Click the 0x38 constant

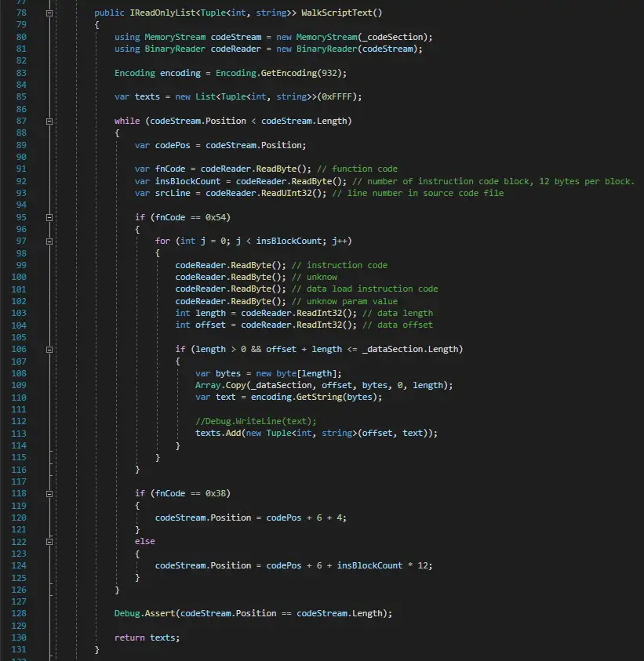216,493
